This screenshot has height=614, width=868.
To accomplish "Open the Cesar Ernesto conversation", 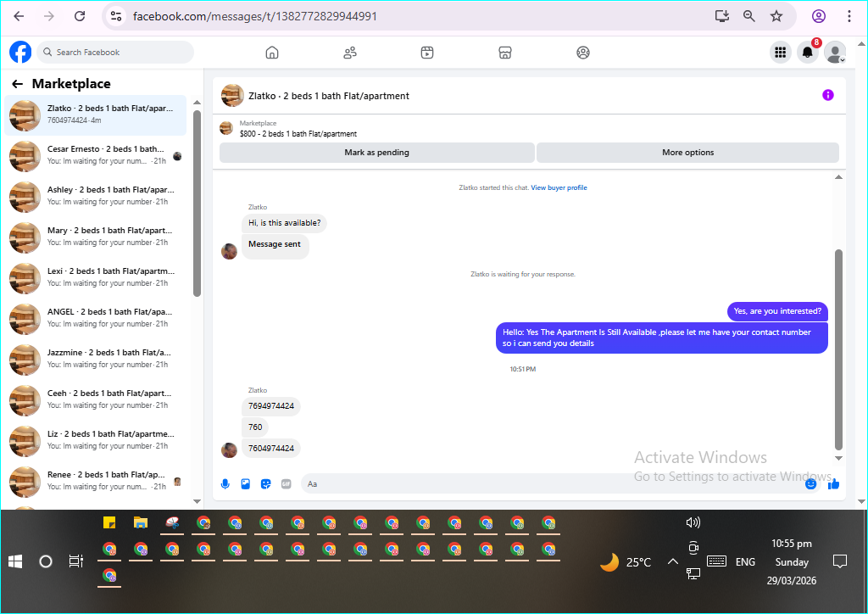I will (95, 155).
